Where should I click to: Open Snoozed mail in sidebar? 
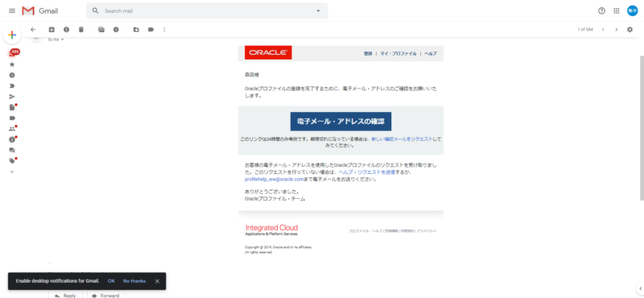pyautogui.click(x=12, y=75)
